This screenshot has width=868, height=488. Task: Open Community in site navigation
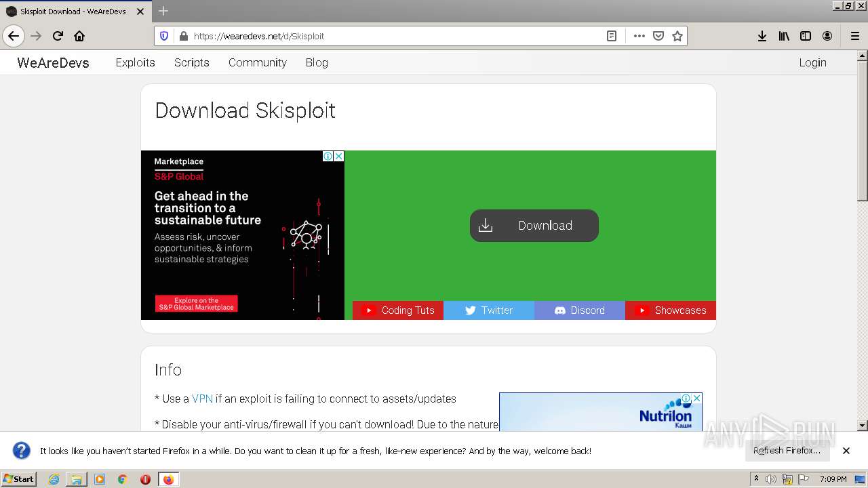[x=257, y=62]
